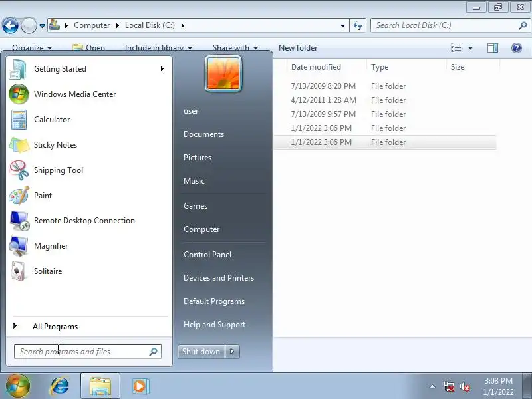Refresh the Local Disk folder view

tap(358, 25)
